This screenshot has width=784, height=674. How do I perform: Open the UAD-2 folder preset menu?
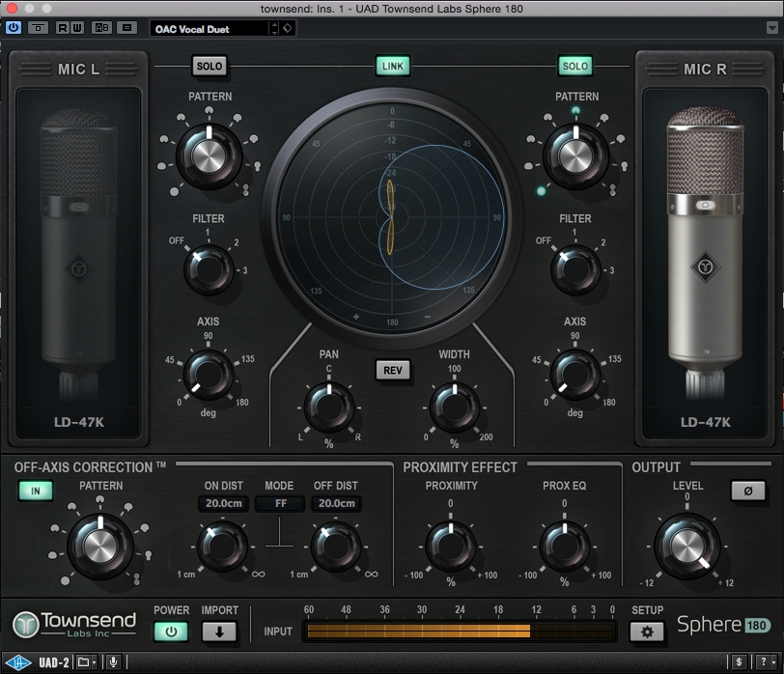pos(87,662)
